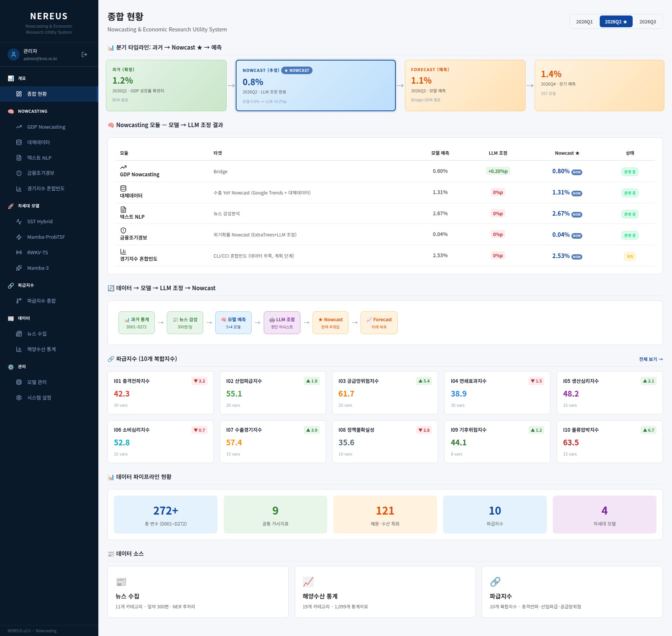672x636 pixels.
Task: Click the 모델 관리 sidebar item
Action: click(49, 382)
